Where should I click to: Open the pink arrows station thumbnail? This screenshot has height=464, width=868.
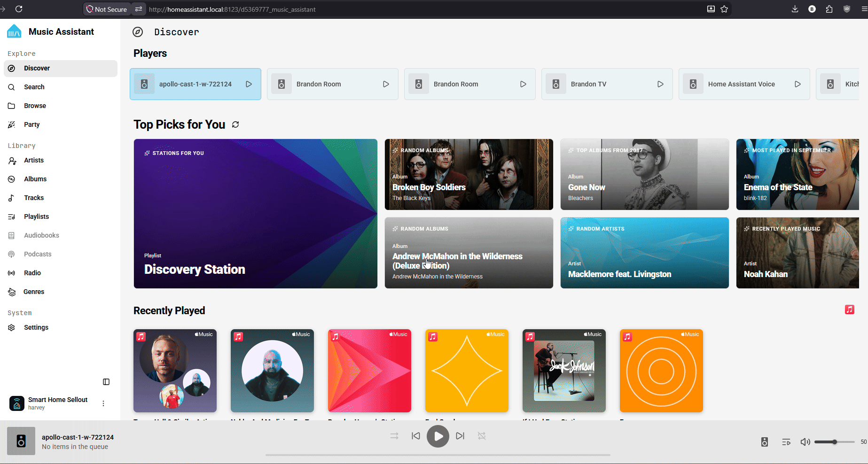[369, 371]
